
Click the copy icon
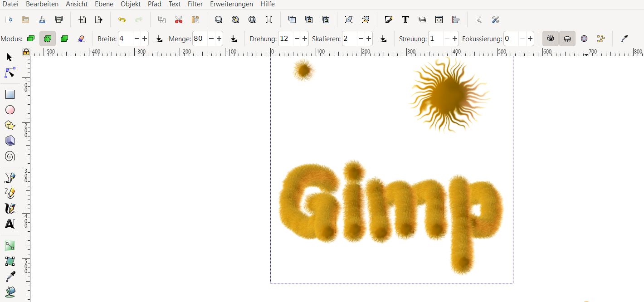162,19
